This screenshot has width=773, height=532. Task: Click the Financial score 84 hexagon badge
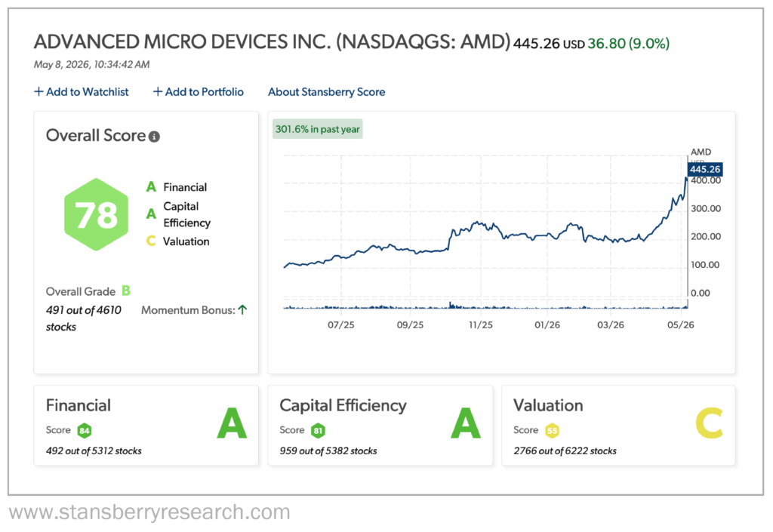coord(85,431)
